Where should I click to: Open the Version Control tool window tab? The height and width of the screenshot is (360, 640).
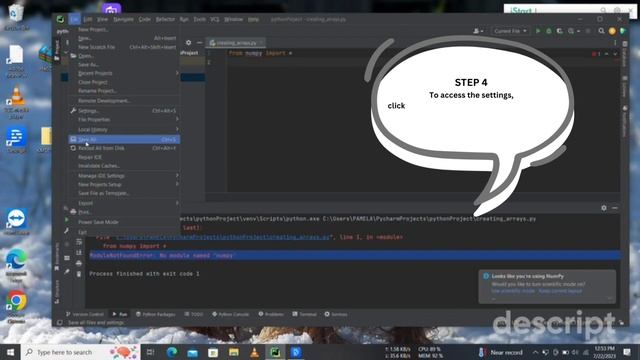84,314
